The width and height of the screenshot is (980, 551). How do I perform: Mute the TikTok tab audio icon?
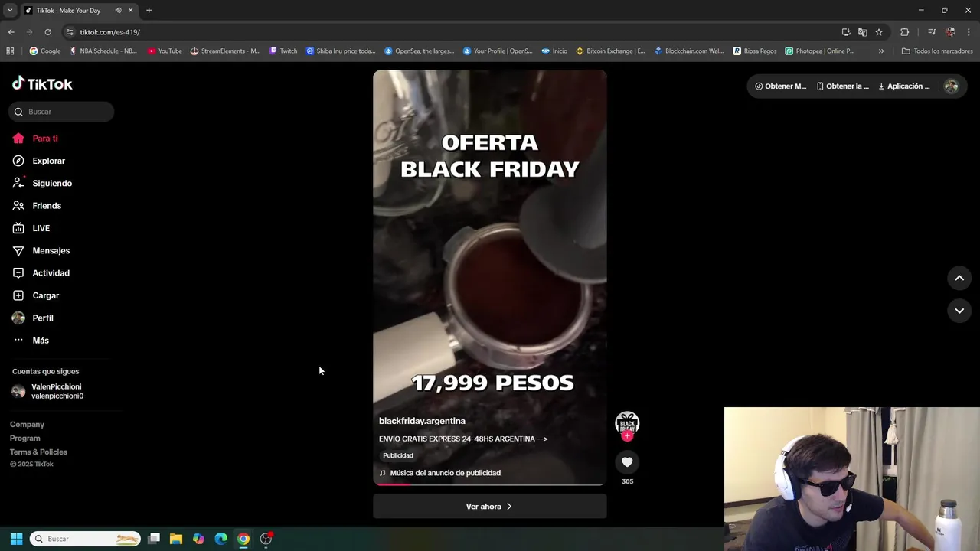[118, 11]
